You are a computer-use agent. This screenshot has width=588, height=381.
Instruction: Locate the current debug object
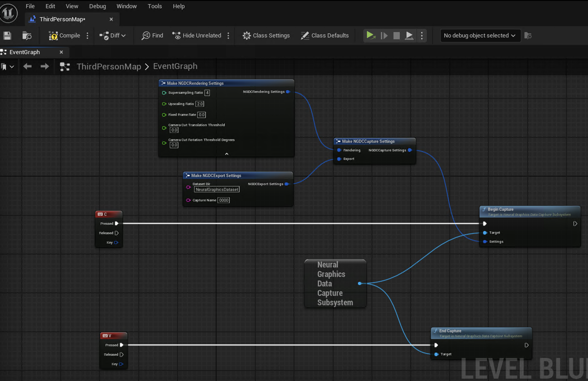(528, 36)
